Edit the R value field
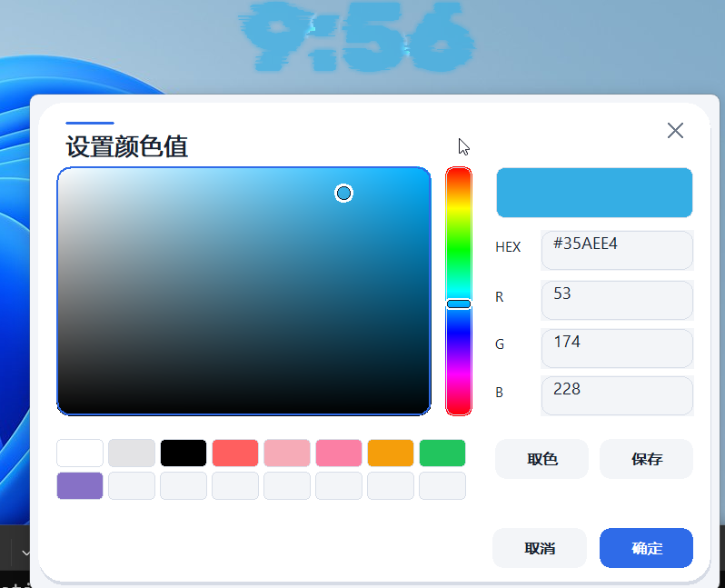The width and height of the screenshot is (725, 588). [x=617, y=300]
